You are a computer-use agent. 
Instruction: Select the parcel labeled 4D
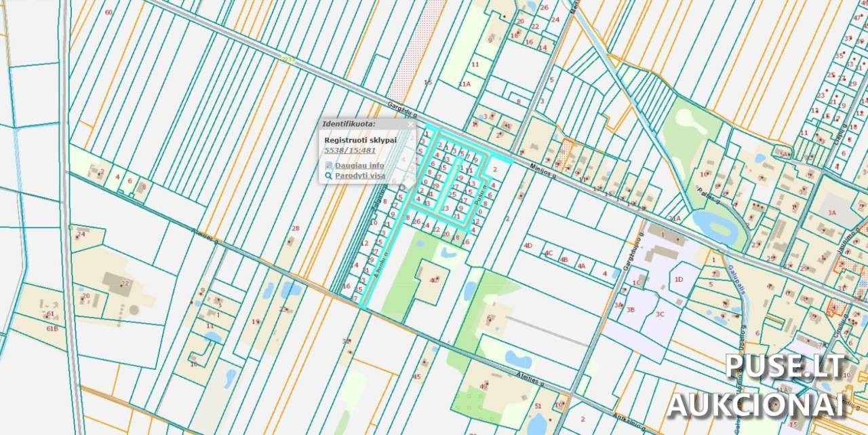click(x=528, y=245)
